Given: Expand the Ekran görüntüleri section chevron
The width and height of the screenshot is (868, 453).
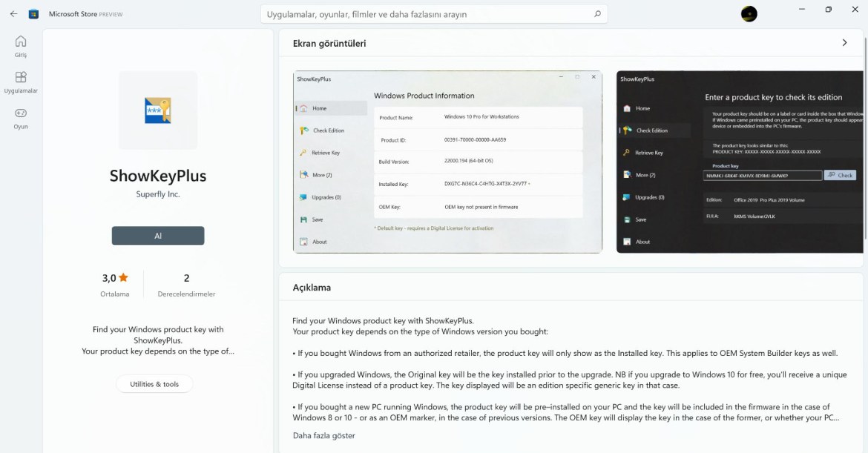Looking at the screenshot, I should [844, 43].
